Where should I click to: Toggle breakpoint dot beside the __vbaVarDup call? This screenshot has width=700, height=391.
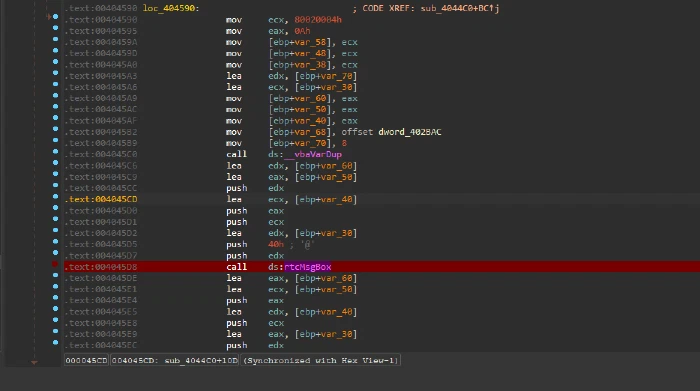pyautogui.click(x=55, y=151)
